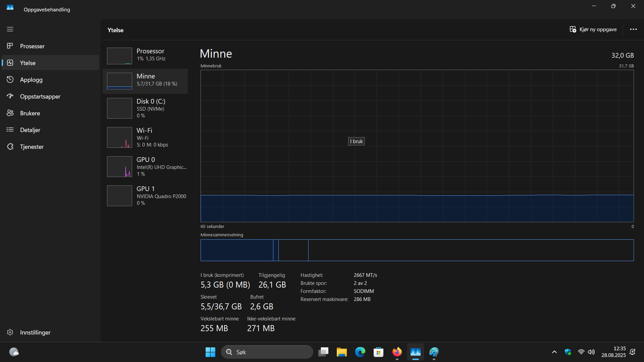
Task: Launch Microsoft Edge from the taskbar
Action: pos(360,352)
